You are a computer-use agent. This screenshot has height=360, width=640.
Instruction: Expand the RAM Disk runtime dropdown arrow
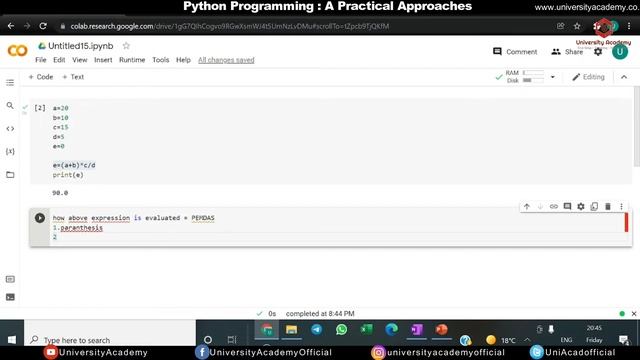(x=553, y=77)
